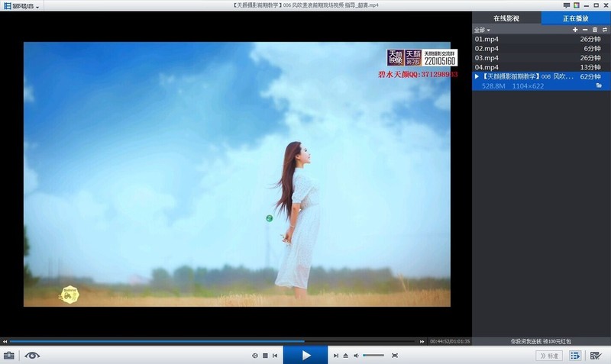Toggle the playlist panel icon
This screenshot has height=364, width=611.
click(x=575, y=356)
